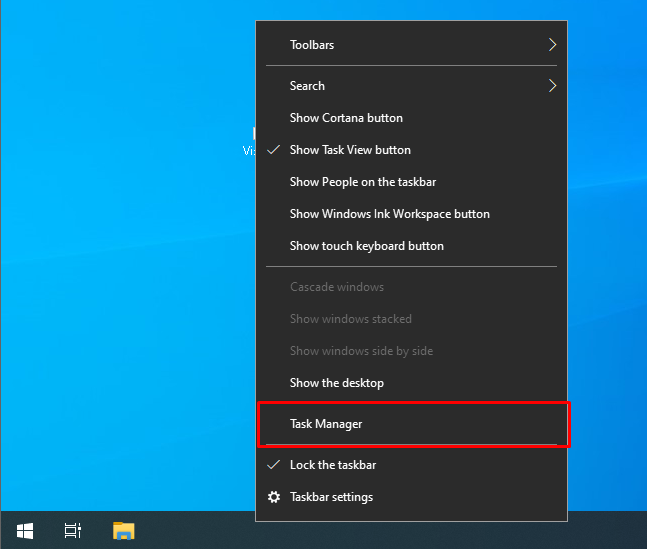Expand the Toolbars submenu arrow
This screenshot has height=549, width=647.
[x=553, y=45]
